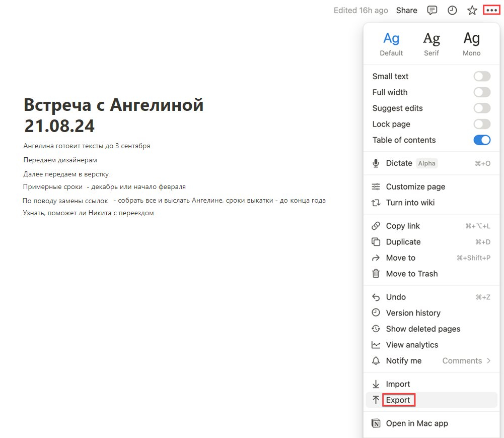Click the Share button
This screenshot has height=438, width=504.
[x=406, y=10]
